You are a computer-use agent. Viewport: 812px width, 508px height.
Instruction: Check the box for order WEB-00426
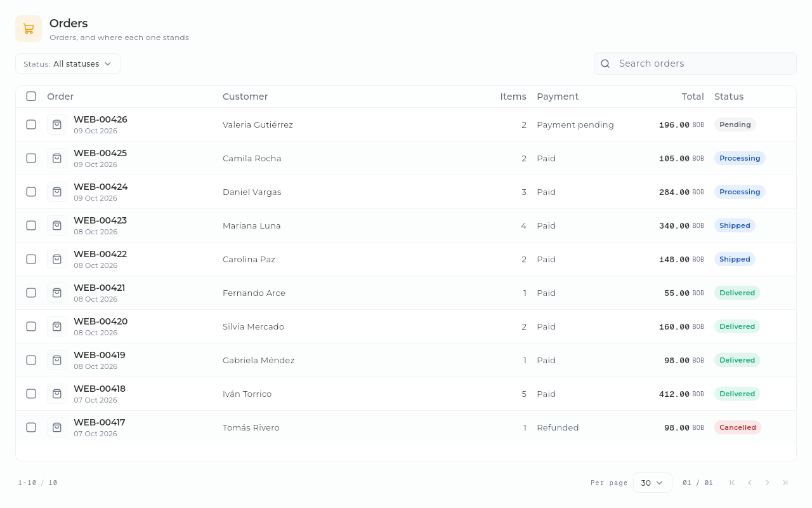[31, 124]
